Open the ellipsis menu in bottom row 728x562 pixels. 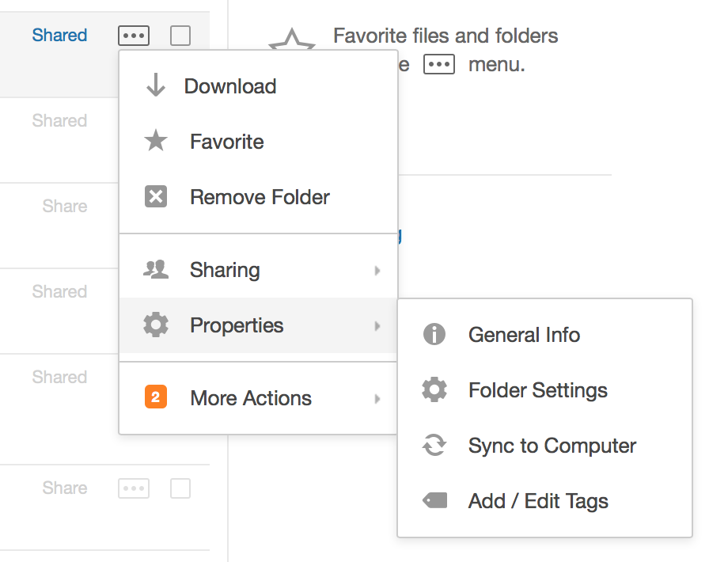pyautogui.click(x=134, y=488)
